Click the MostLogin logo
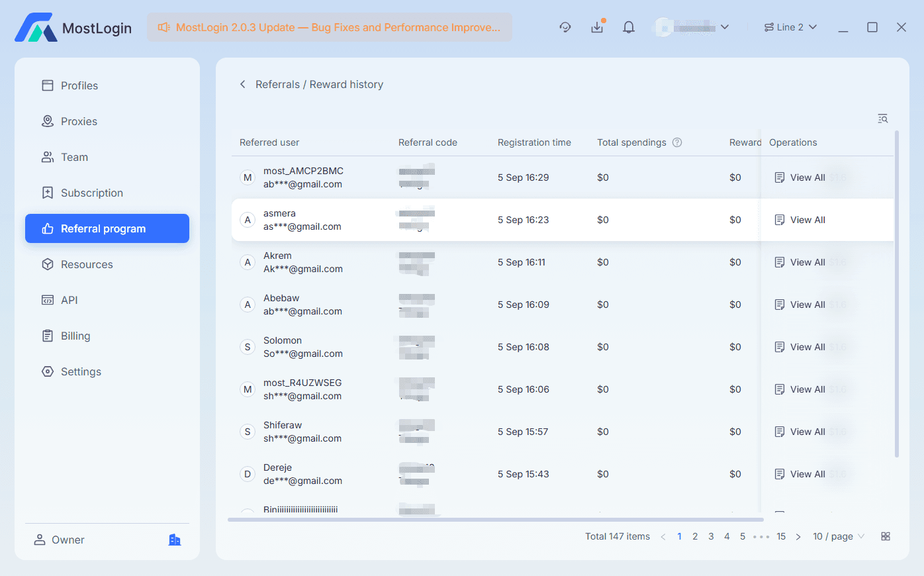924x576 pixels. [x=73, y=28]
